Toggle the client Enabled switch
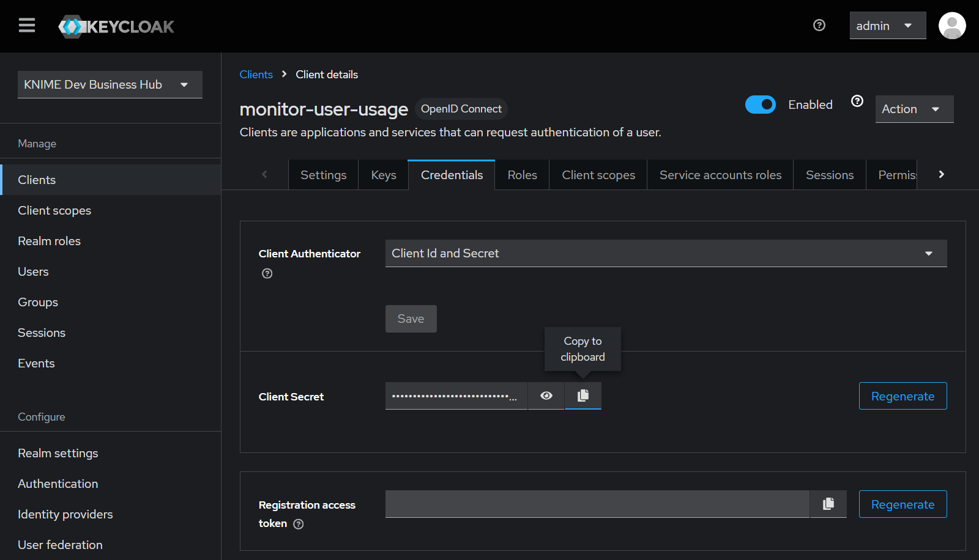The image size is (979, 560). pyautogui.click(x=761, y=105)
